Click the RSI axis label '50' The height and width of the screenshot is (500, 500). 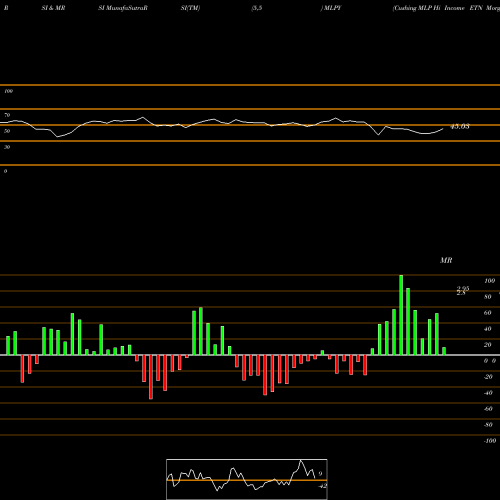pos(7,131)
